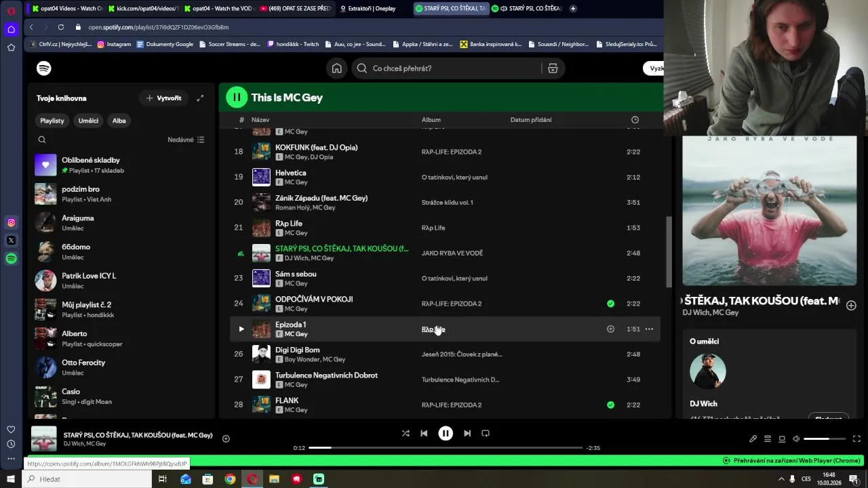Search in your library with magnifier icon
868x488 pixels.
(42, 140)
